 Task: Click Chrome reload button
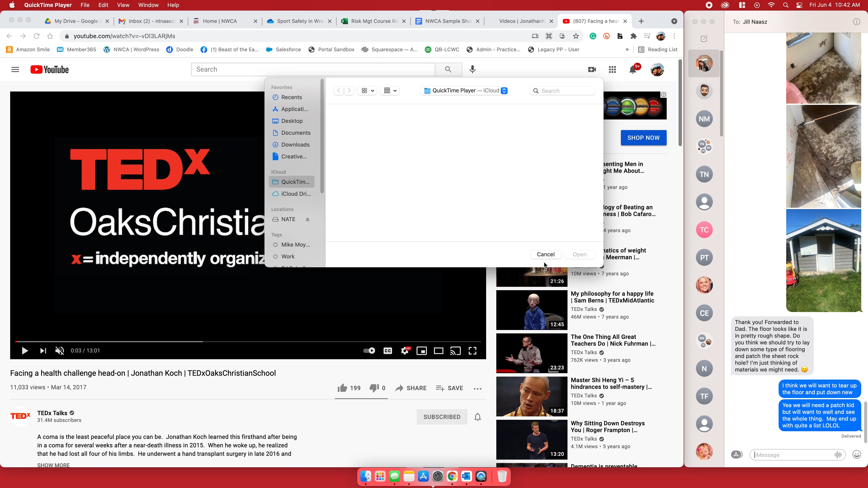coord(36,36)
